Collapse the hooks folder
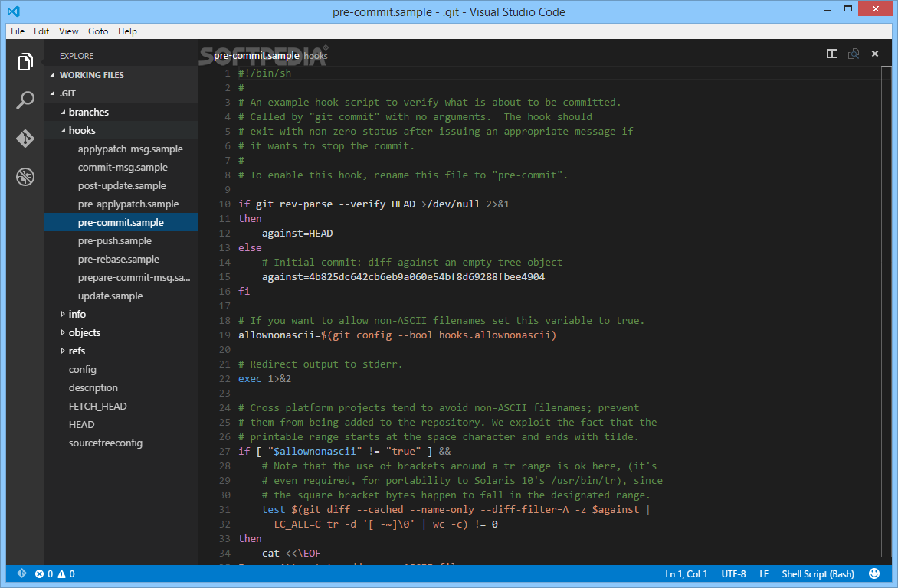Screen dimensions: 898x588 (63, 131)
